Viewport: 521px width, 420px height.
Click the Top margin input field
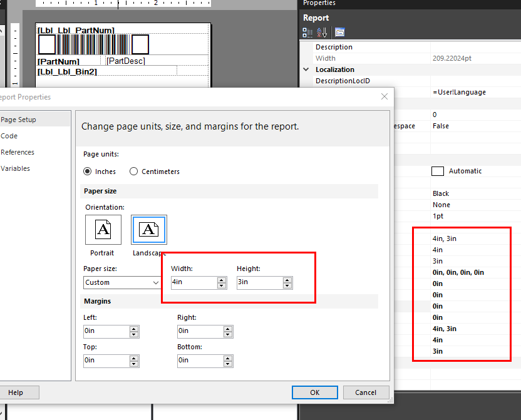pyautogui.click(x=106, y=361)
